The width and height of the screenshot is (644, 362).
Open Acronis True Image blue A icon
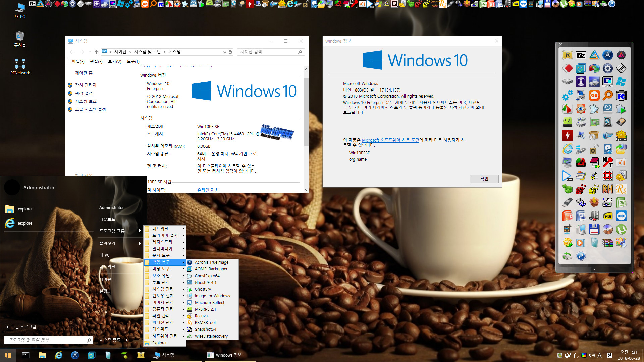coord(607,55)
